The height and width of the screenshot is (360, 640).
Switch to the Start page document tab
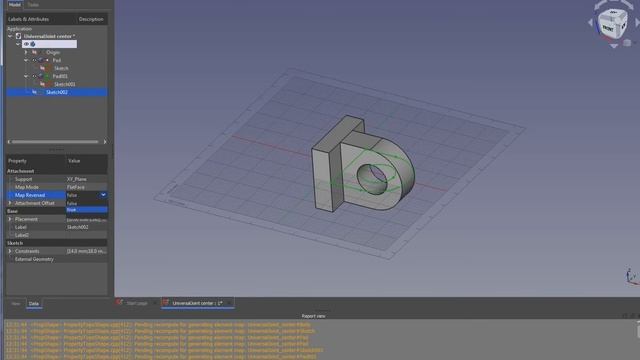click(136, 303)
